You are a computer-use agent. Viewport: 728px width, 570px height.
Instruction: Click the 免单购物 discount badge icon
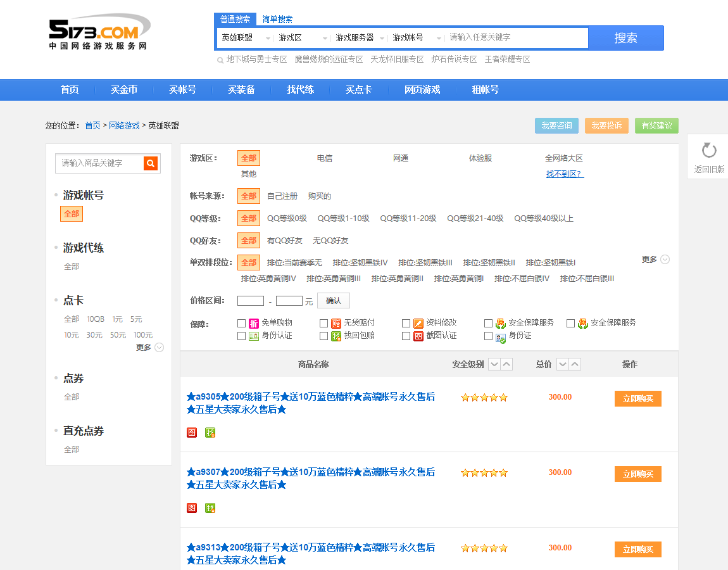coord(253,324)
